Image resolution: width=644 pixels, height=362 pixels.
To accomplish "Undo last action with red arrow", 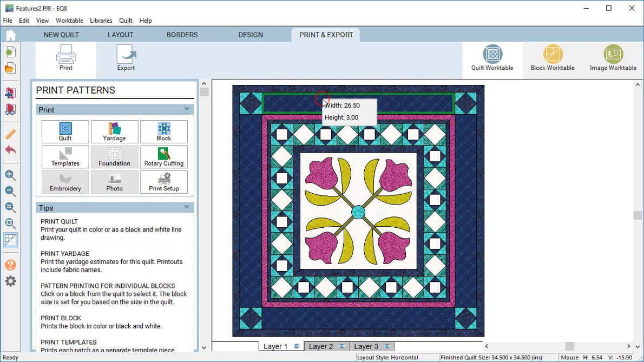I will click(10, 150).
